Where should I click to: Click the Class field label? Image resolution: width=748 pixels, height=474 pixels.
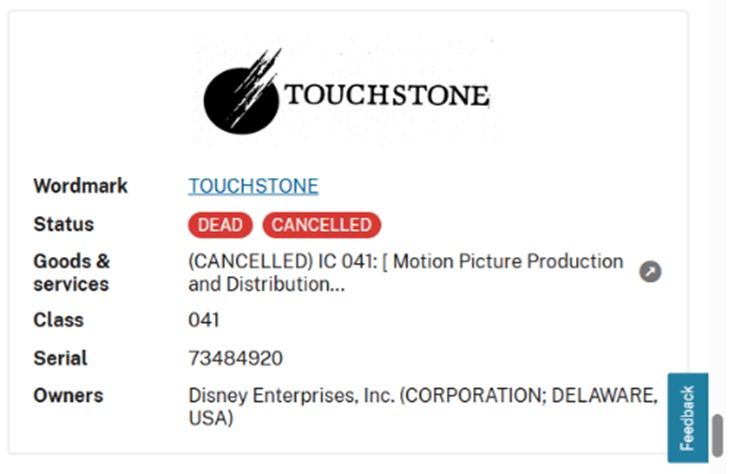[x=58, y=320]
